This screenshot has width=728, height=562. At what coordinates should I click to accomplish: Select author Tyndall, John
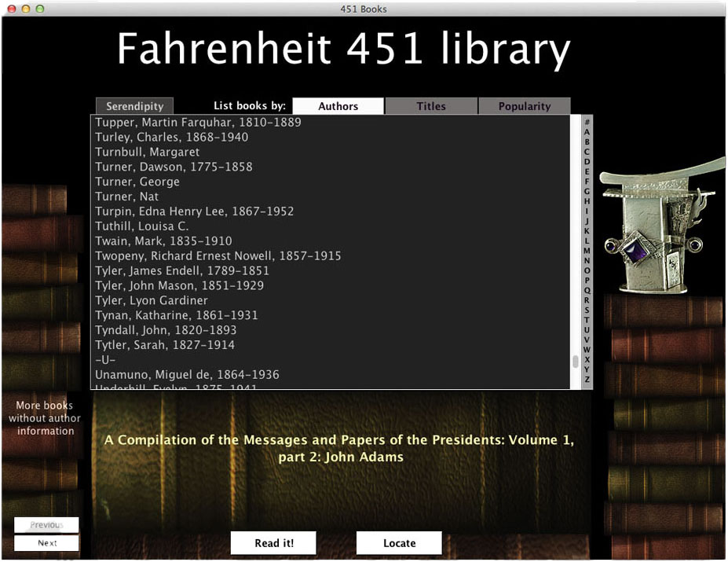click(165, 330)
